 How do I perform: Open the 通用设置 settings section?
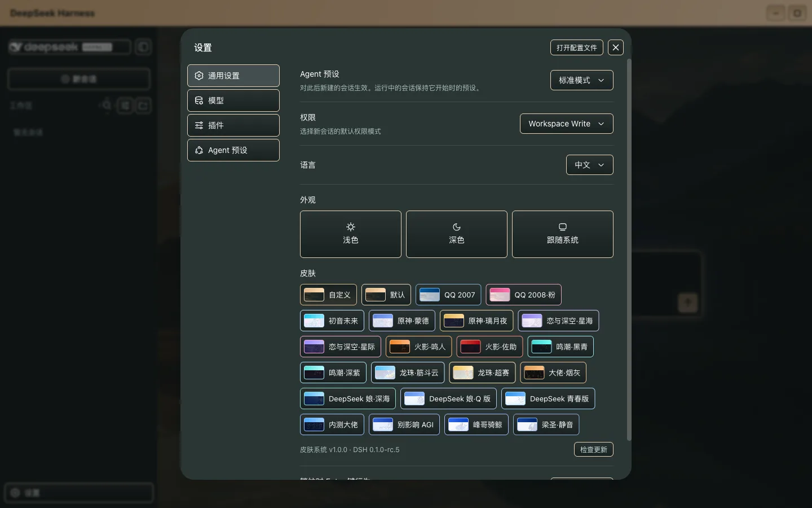tap(233, 76)
